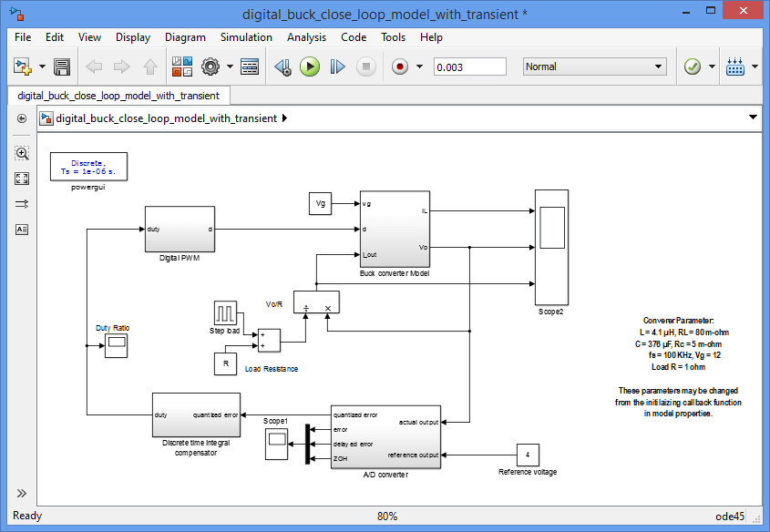Screen dimensions: 770x532
Task: Click the Sample Time Display arrows icon
Action: point(22,204)
